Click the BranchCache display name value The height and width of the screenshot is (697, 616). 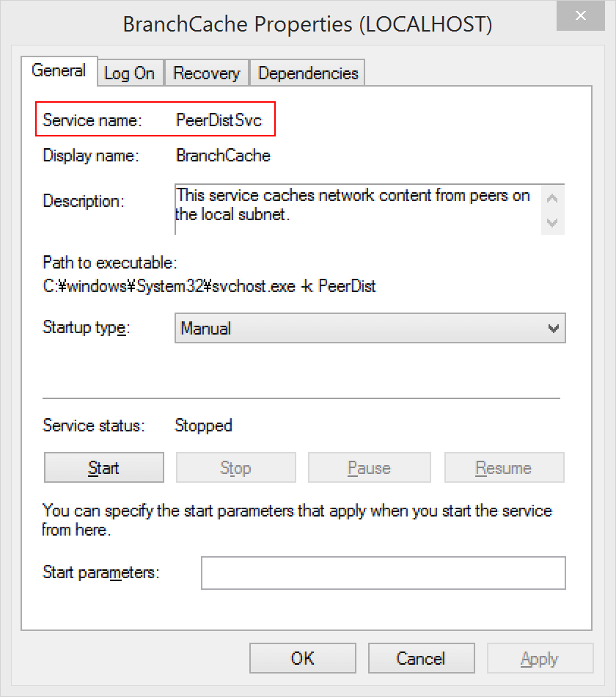[x=223, y=156]
